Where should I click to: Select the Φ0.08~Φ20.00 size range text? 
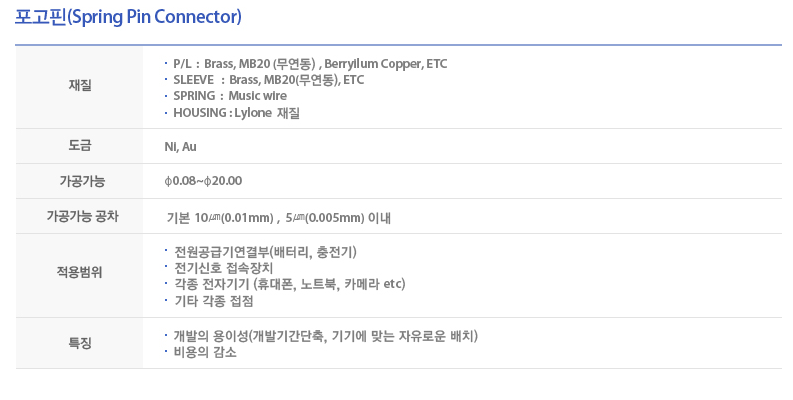click(203, 181)
